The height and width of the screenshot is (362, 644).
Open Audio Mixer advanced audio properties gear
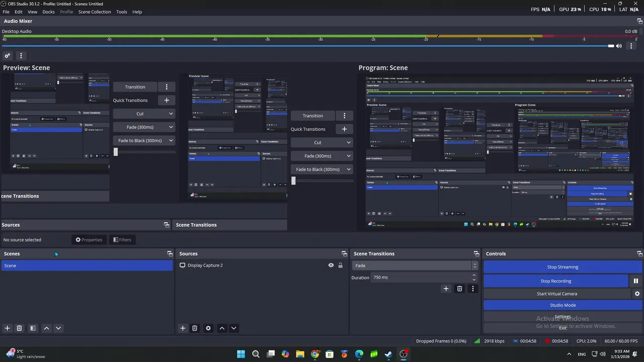point(7,56)
